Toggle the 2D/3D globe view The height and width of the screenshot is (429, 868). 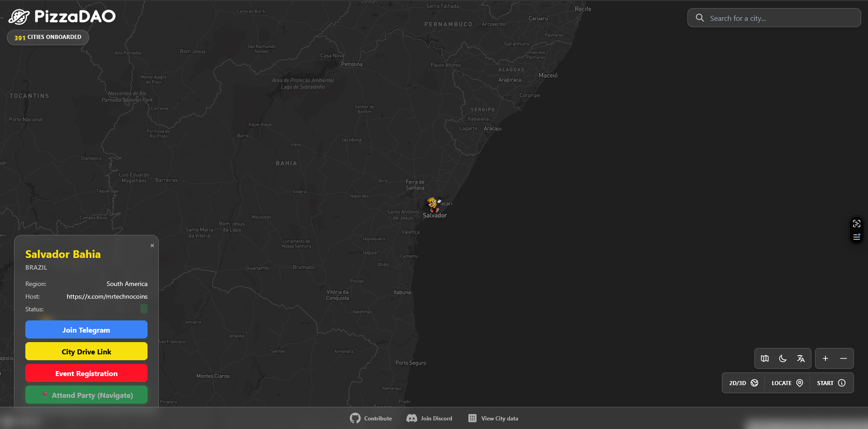pos(743,383)
